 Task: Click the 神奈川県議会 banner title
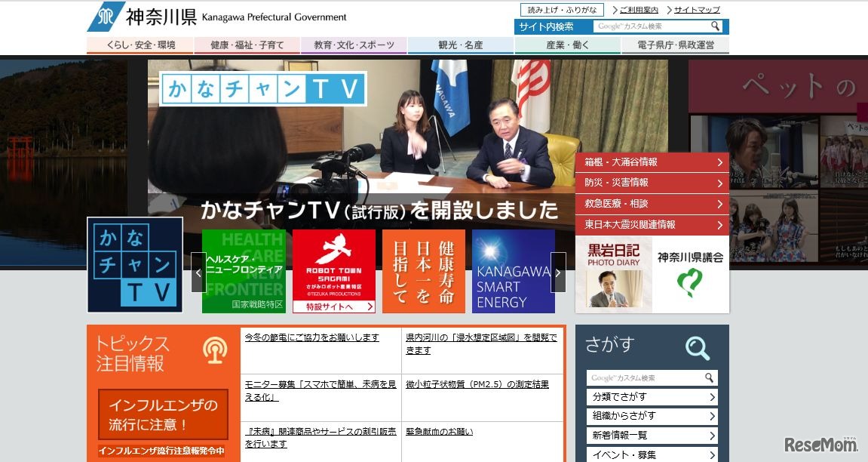690,257
